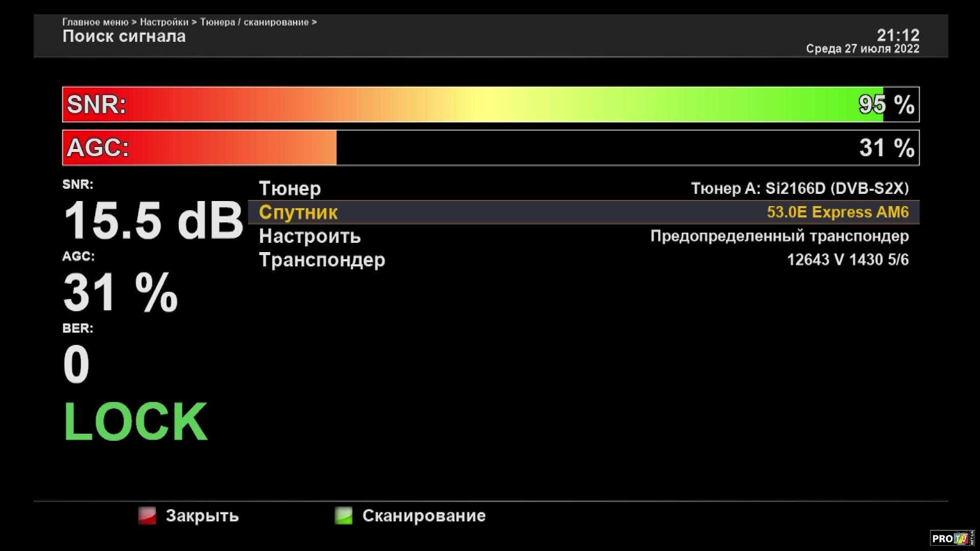Click the large AGC 31 % readout
Screen dimensions: 980x551
(120, 293)
